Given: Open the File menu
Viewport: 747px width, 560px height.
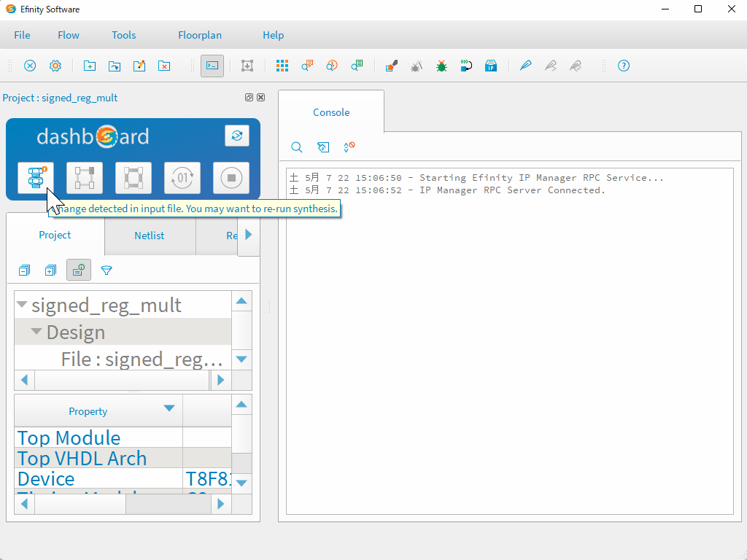Looking at the screenshot, I should [22, 35].
